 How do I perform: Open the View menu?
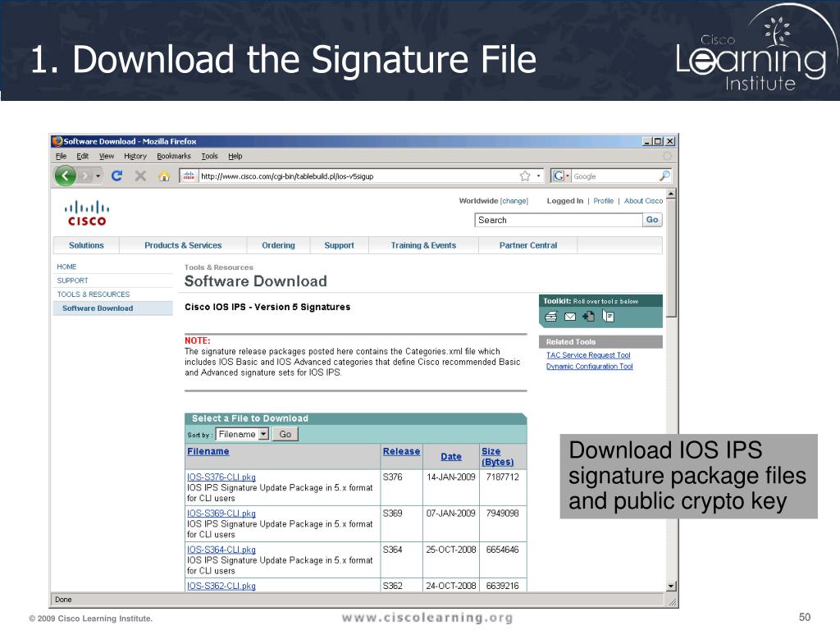[107, 156]
